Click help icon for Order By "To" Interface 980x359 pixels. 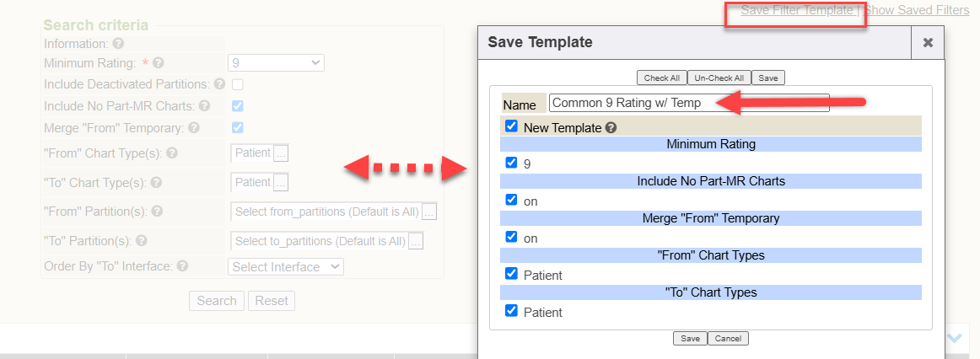(x=182, y=266)
